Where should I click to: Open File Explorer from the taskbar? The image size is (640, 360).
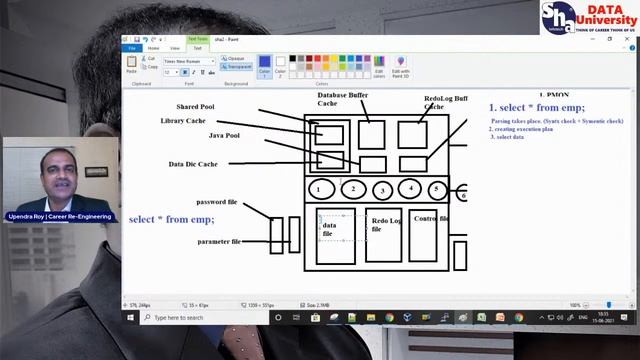coord(371,318)
